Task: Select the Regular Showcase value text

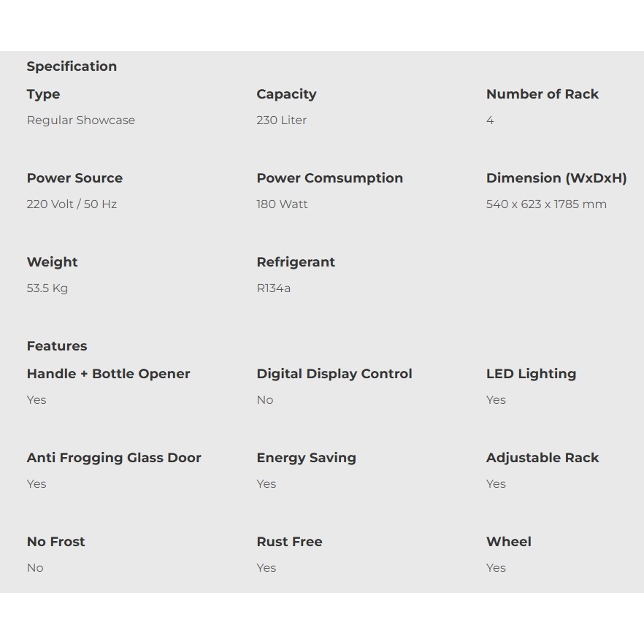Action: click(81, 120)
